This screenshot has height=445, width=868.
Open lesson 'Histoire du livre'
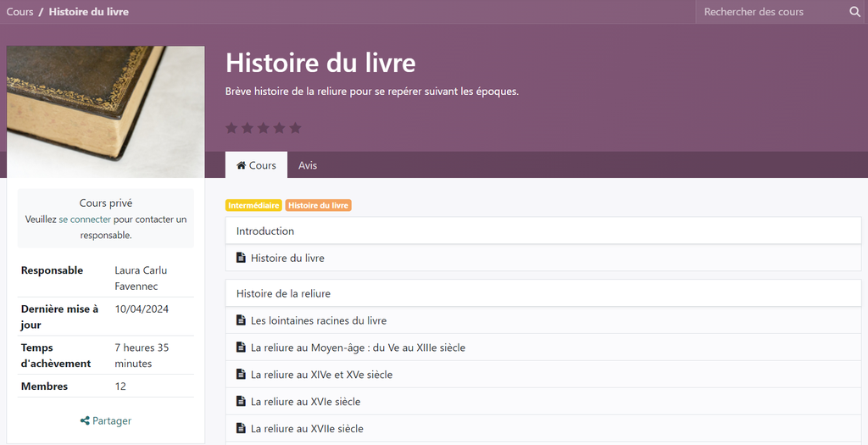tap(287, 258)
